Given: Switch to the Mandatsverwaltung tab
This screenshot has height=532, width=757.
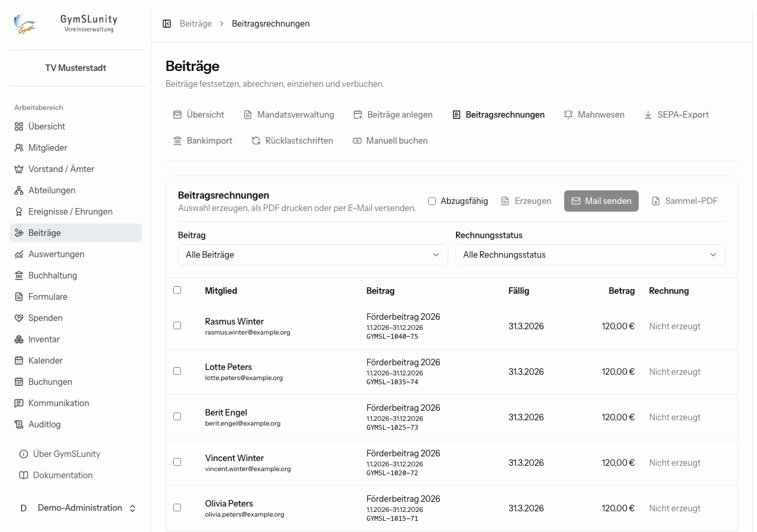Looking at the screenshot, I should [x=289, y=115].
